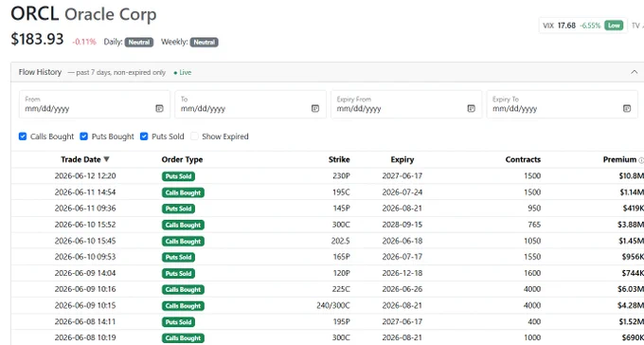This screenshot has height=345, width=644.
Task: Sort table by Premium column
Action: [x=619, y=159]
